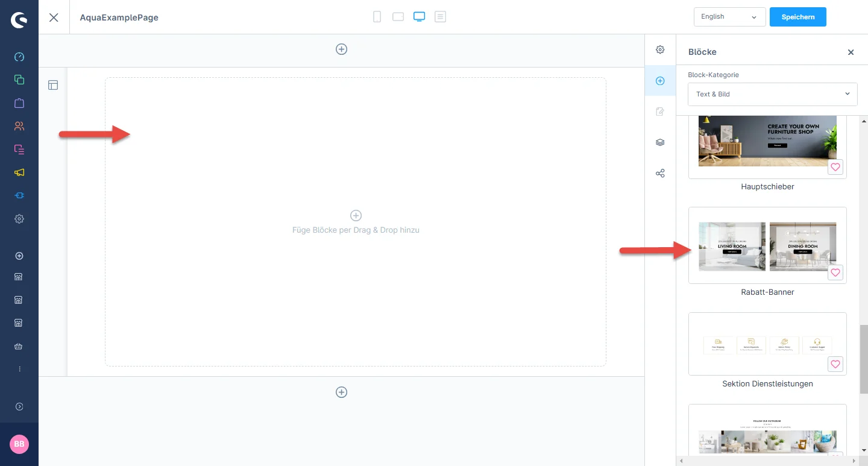Open the layout settings gear panel
The width and height of the screenshot is (868, 466).
click(x=660, y=49)
